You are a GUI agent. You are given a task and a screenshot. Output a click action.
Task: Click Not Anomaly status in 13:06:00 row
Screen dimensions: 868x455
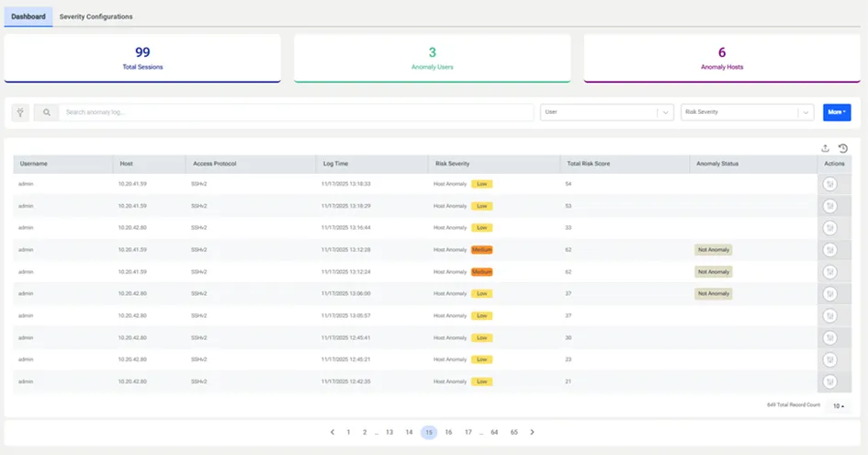pyautogui.click(x=714, y=294)
